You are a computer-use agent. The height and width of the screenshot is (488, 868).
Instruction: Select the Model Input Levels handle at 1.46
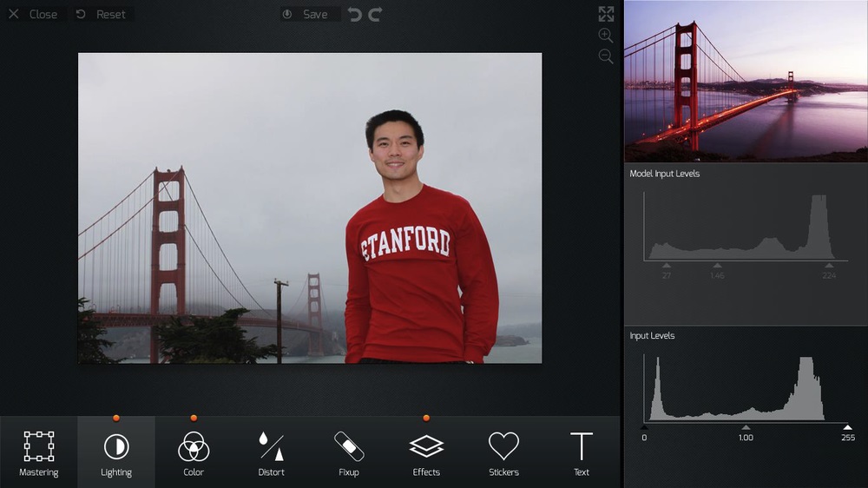click(717, 266)
